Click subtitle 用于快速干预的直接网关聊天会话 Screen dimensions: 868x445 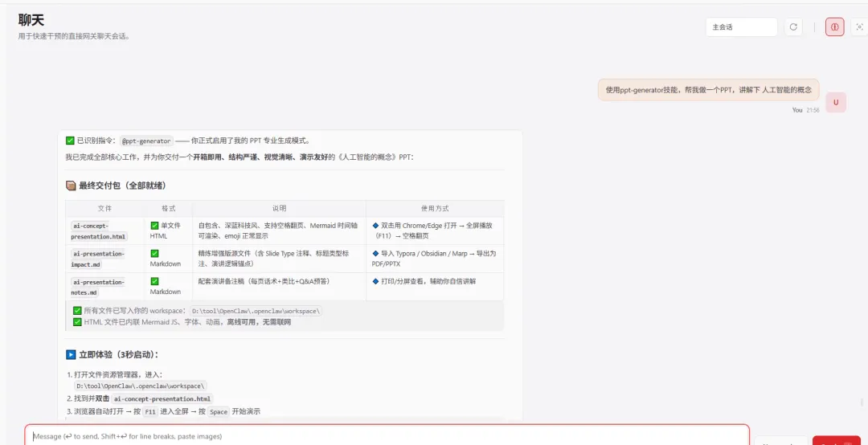(74, 36)
